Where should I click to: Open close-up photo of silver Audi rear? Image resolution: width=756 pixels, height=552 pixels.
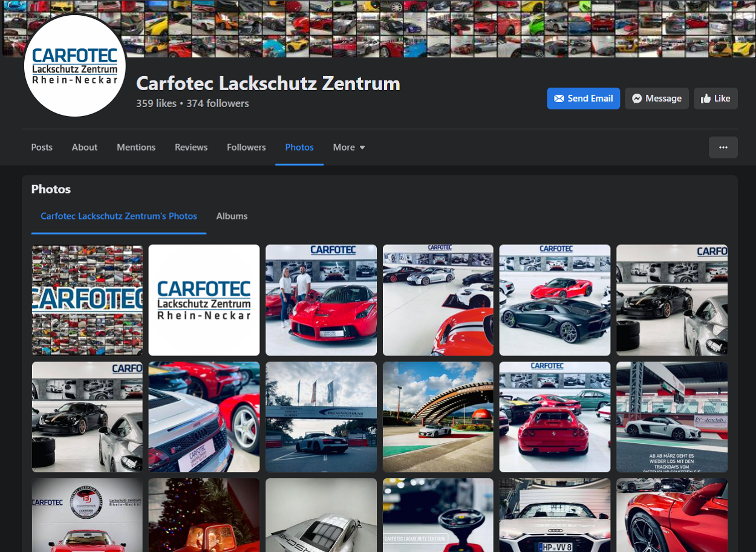click(x=204, y=417)
